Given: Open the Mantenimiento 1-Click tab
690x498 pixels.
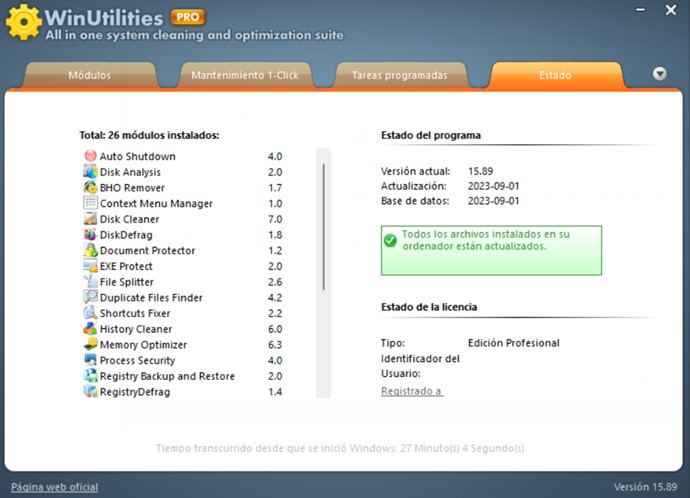Looking at the screenshot, I should (x=245, y=75).
